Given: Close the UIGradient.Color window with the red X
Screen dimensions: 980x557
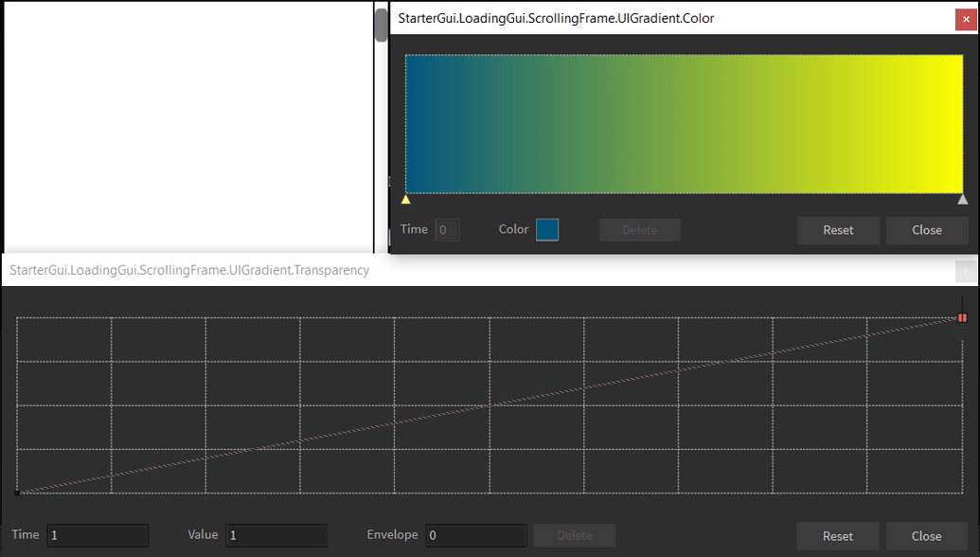Looking at the screenshot, I should [966, 19].
